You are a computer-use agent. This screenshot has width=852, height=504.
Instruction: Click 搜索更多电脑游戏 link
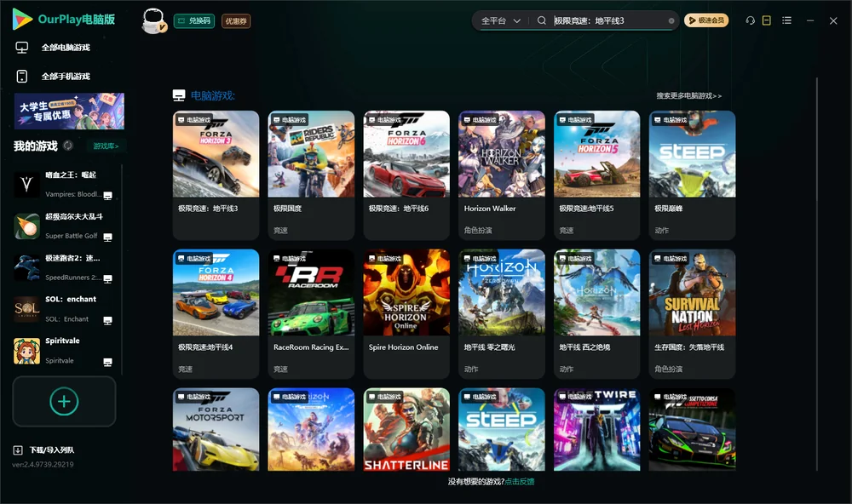tap(688, 96)
